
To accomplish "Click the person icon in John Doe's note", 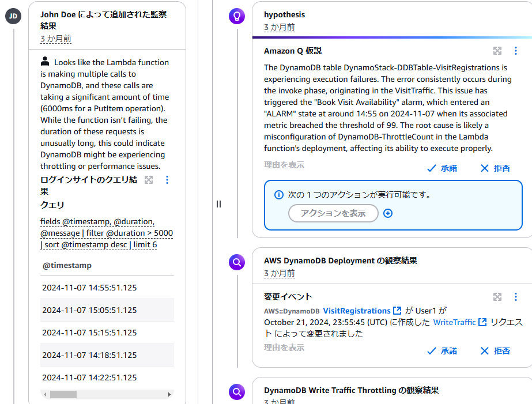I will (x=45, y=62).
